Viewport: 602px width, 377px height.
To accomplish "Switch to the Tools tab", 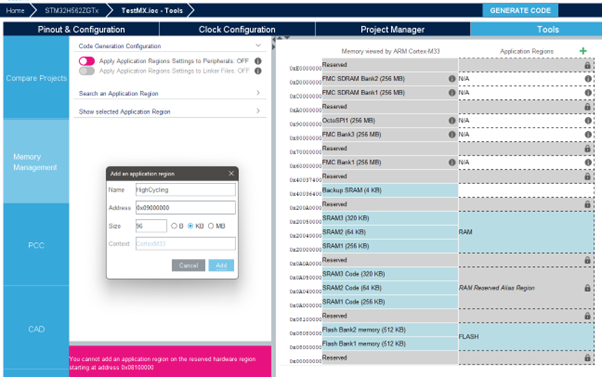I will point(536,30).
